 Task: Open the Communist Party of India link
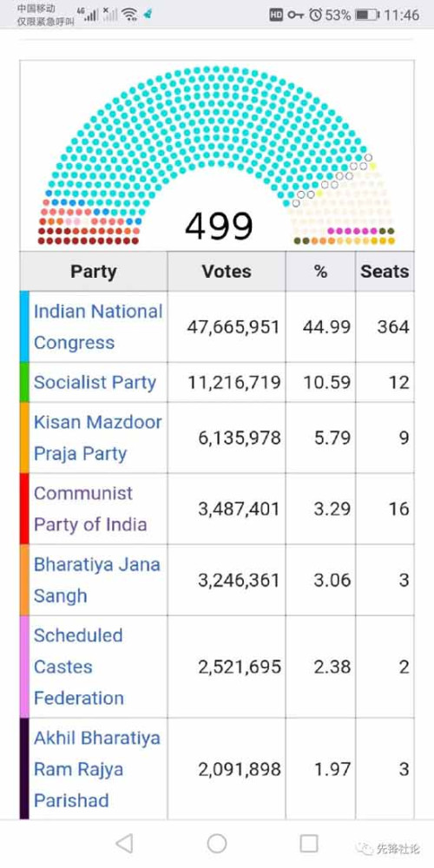click(x=90, y=509)
